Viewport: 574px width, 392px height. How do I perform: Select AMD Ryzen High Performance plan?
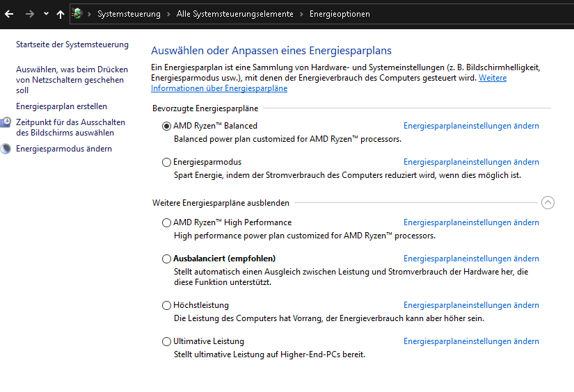pos(166,222)
